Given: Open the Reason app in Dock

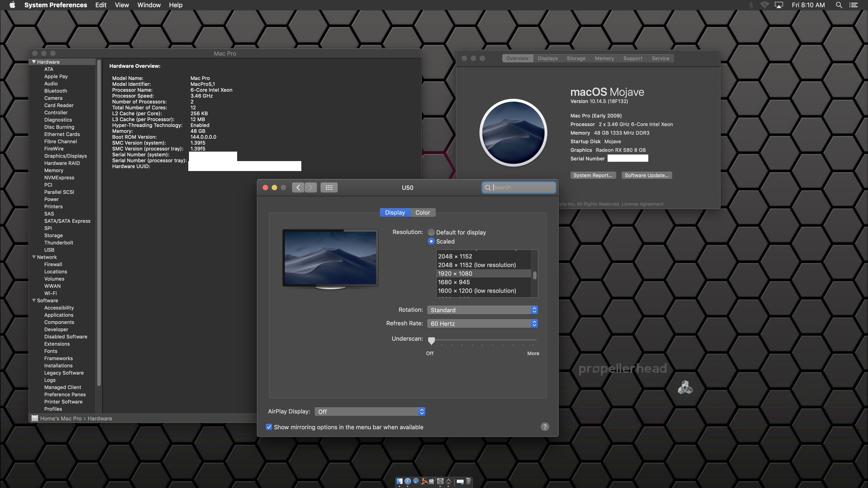Looking at the screenshot, I should (424, 481).
